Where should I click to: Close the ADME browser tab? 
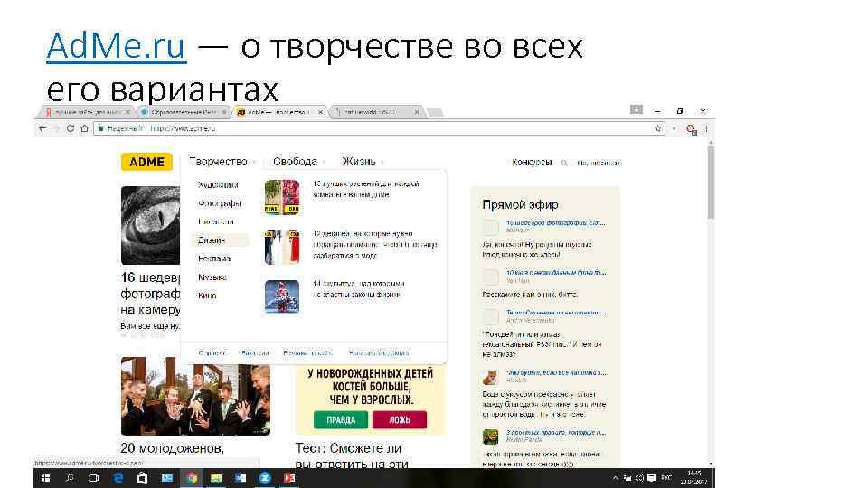click(x=320, y=112)
